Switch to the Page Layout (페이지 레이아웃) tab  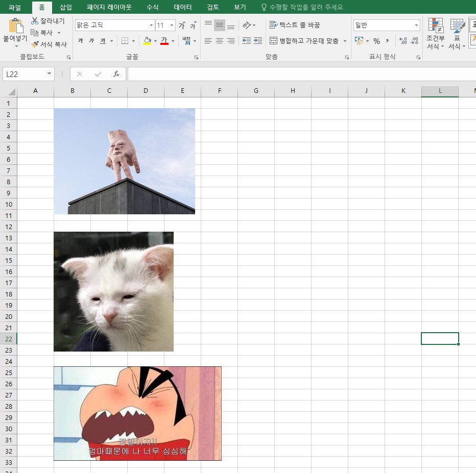point(109,7)
